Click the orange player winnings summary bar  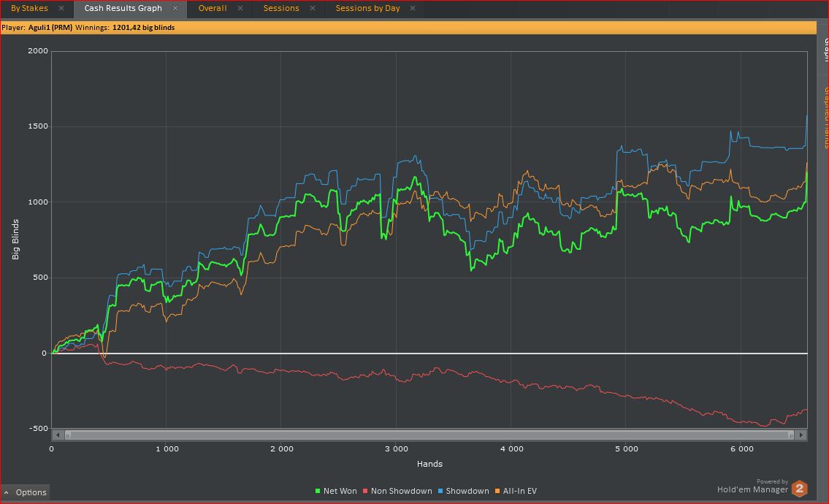pos(409,28)
